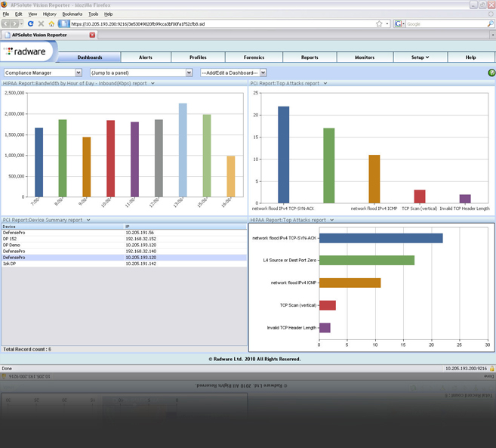The height and width of the screenshot is (448, 496).
Task: Select IP 192.168.32.140 cell
Action: point(141,251)
